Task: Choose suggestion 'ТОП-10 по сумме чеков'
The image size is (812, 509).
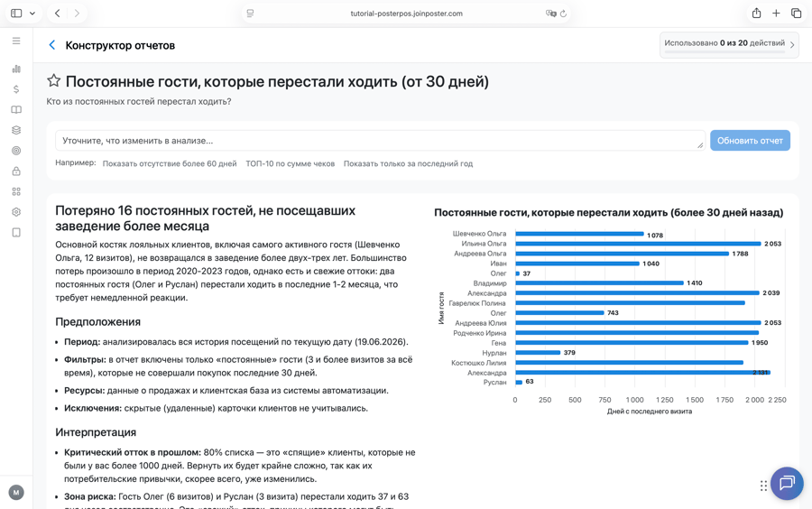Action: (x=290, y=163)
